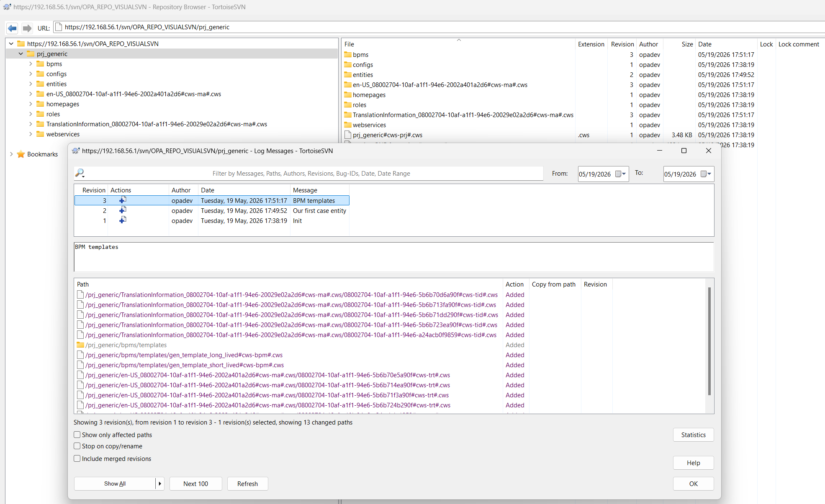The width and height of the screenshot is (825, 504).
Task: Click the Statistics button
Action: [693, 435]
